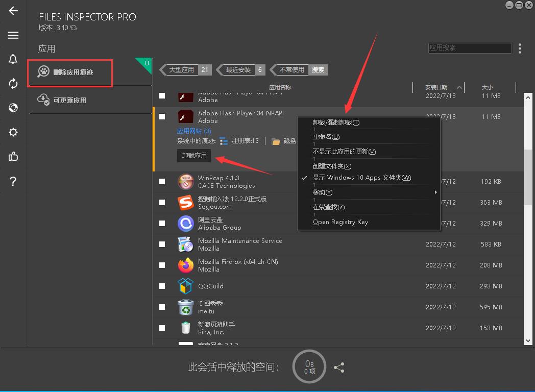Click the back arrow in the sidebar
The image size is (535, 392).
[13, 10]
